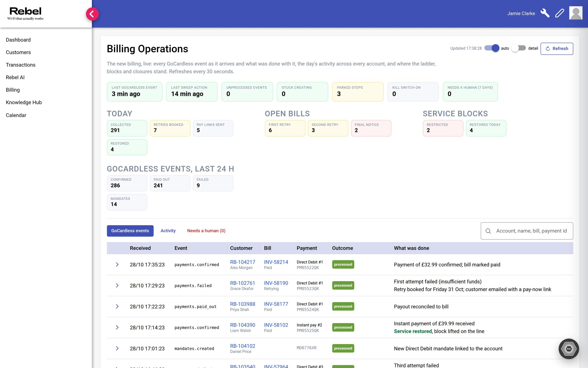588x368 pixels.
Task: Click the Failed 9 events card
Action: point(213,183)
